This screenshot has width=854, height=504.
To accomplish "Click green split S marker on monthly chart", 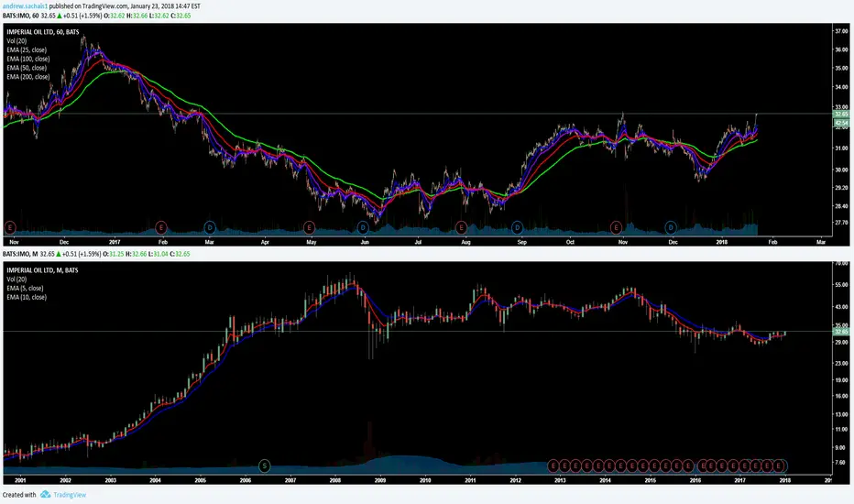I will click(x=264, y=466).
